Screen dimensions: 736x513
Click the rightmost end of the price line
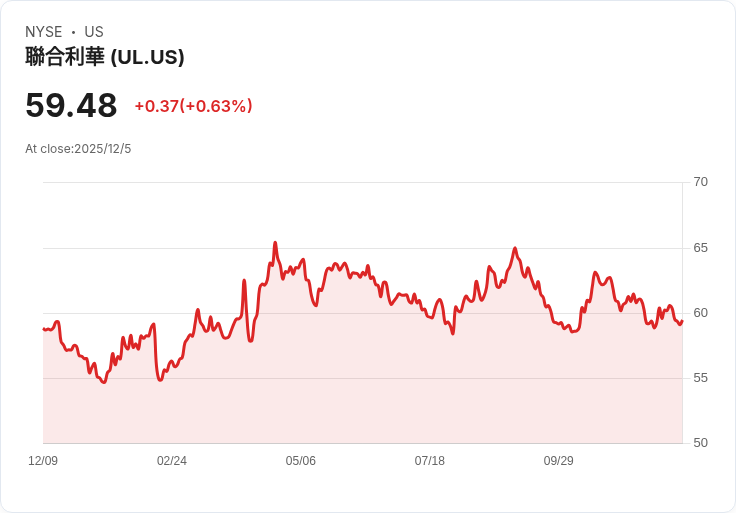pos(682,322)
